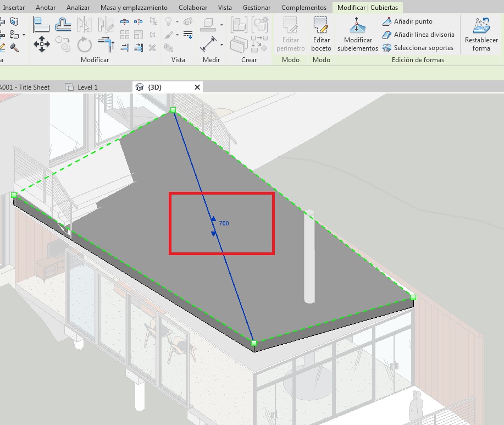Open the Gestionar ribbon tab
Image resolution: width=504 pixels, height=425 pixels.
[x=256, y=8]
